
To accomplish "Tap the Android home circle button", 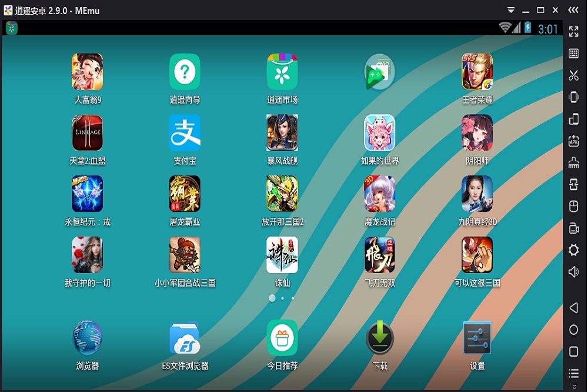I will (x=573, y=330).
